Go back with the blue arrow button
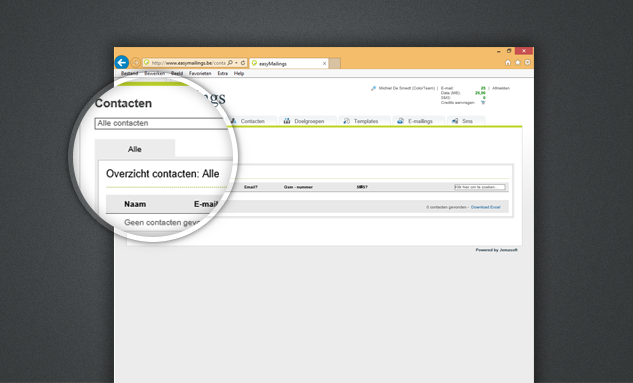 point(122,63)
